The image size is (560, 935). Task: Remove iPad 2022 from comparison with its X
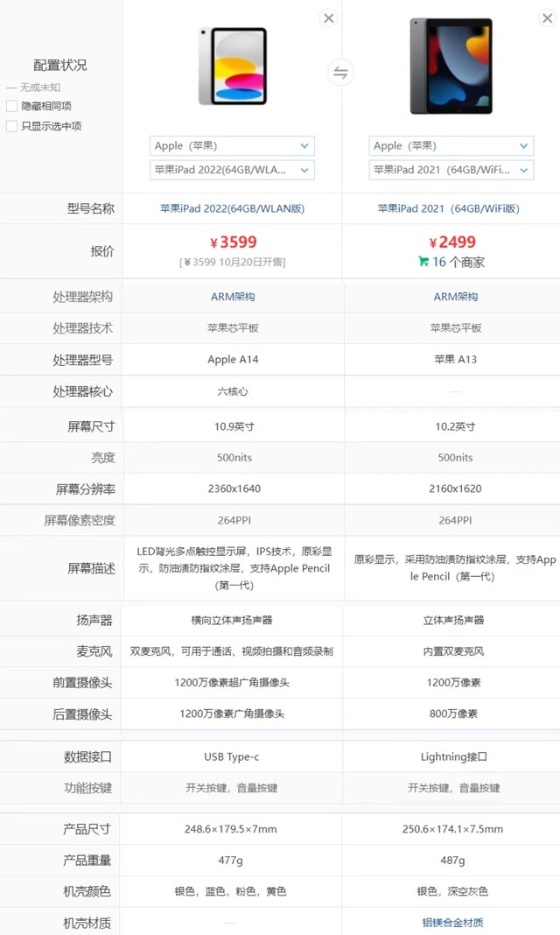(x=328, y=18)
